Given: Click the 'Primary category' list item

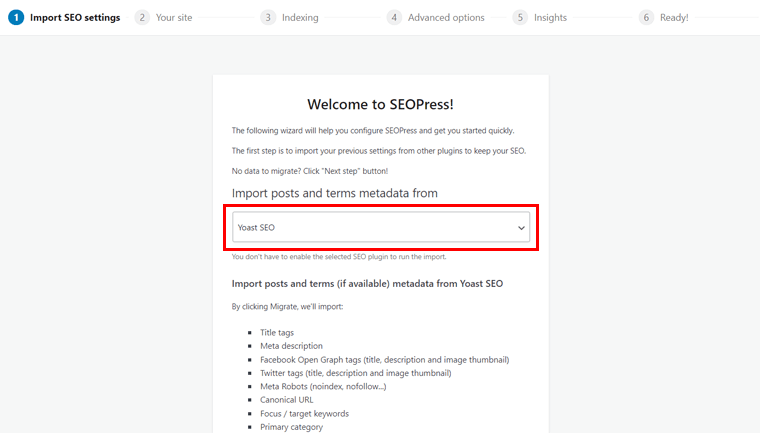Looking at the screenshot, I should click(x=291, y=427).
